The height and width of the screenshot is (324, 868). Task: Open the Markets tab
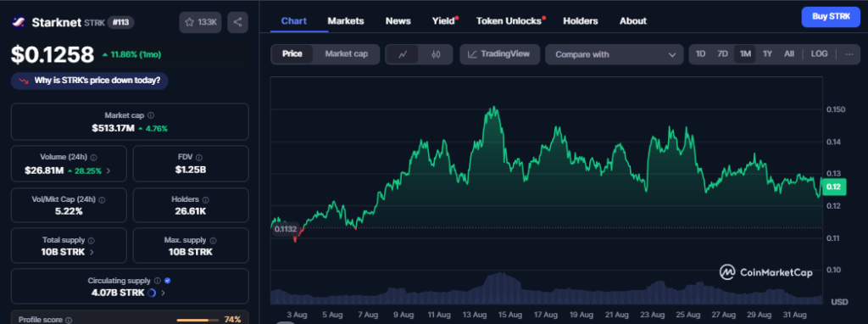[x=346, y=21]
